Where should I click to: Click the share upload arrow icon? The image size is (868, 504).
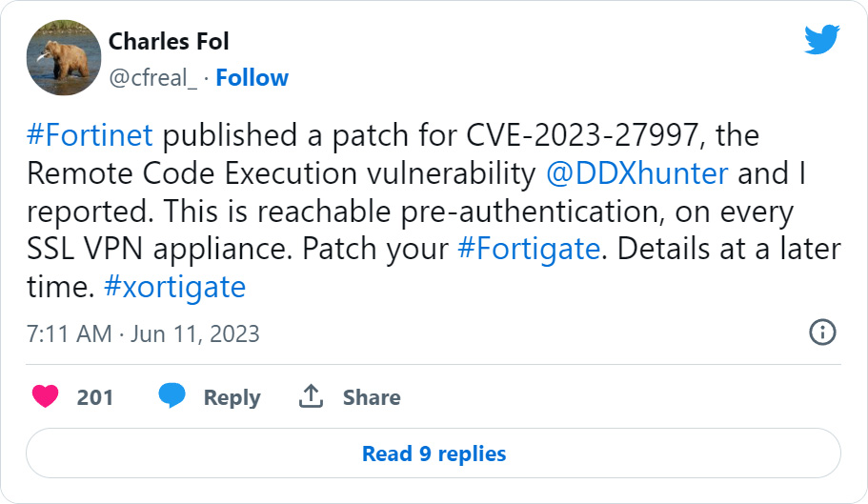pos(311,396)
